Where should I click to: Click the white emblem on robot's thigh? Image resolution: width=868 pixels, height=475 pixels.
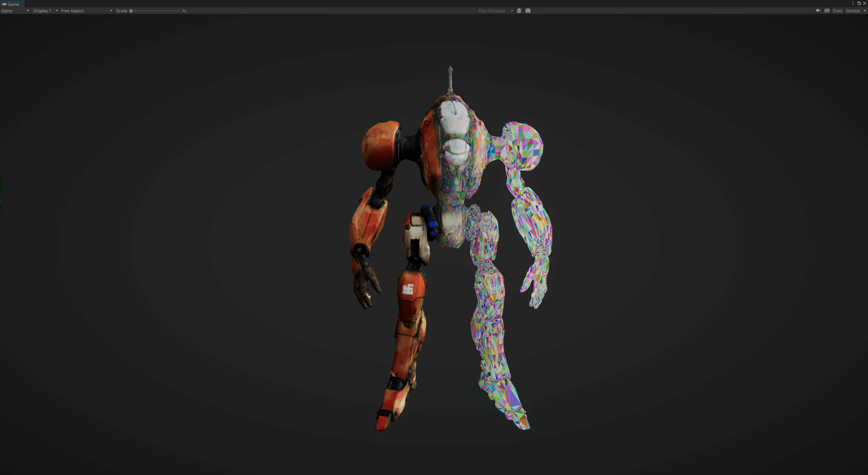(408, 289)
